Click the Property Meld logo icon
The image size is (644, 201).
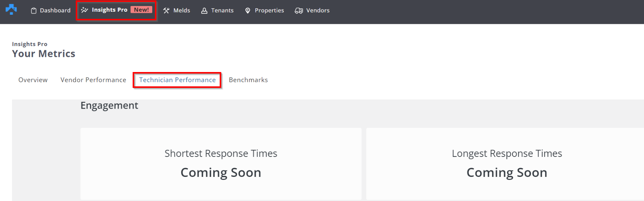click(11, 9)
